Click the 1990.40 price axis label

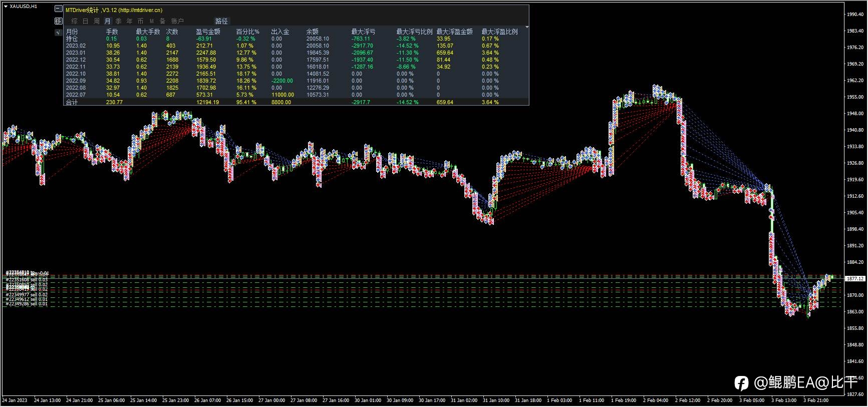pos(854,15)
